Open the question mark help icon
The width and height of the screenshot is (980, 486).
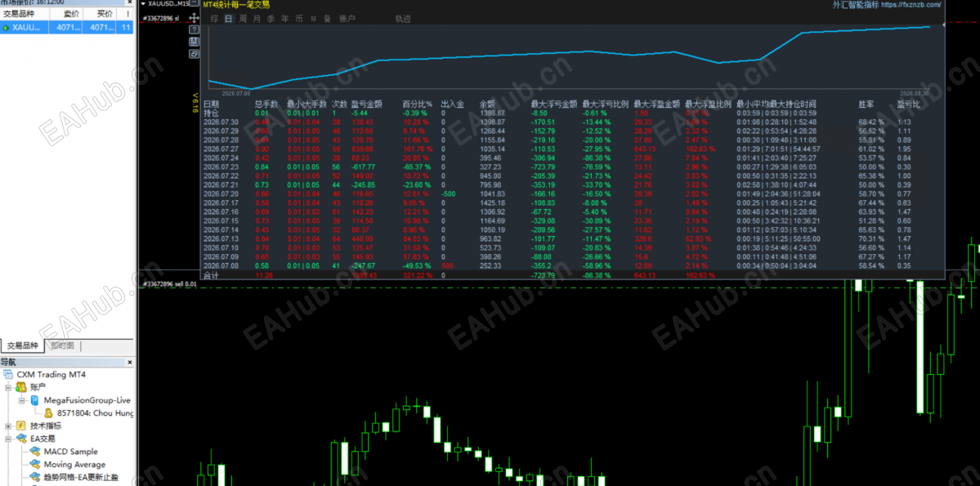coord(194,29)
